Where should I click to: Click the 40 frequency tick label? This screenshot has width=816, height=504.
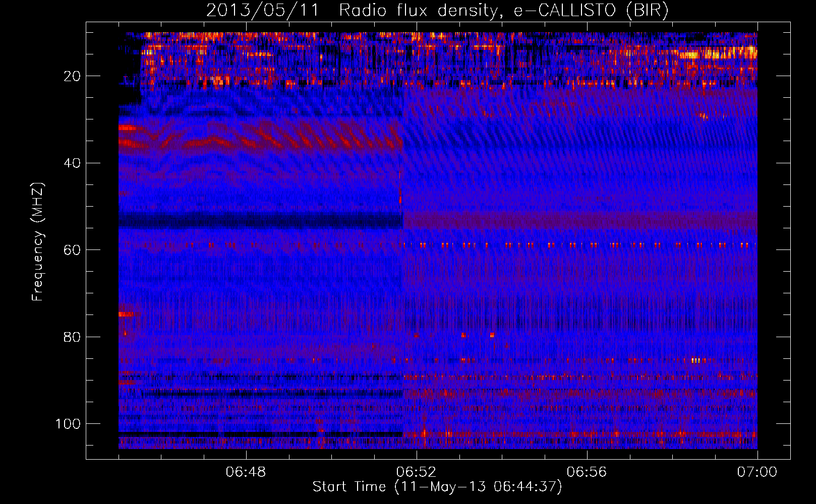tap(72, 163)
